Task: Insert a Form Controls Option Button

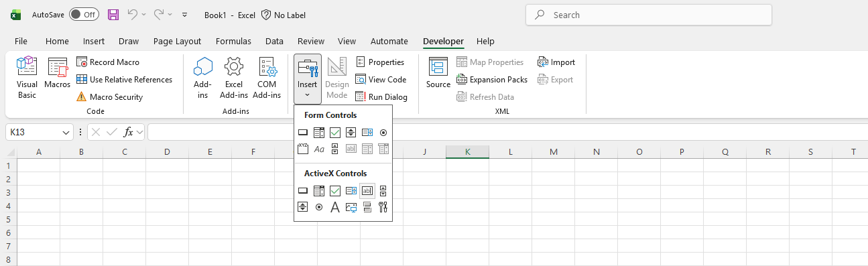Action: pyautogui.click(x=383, y=133)
